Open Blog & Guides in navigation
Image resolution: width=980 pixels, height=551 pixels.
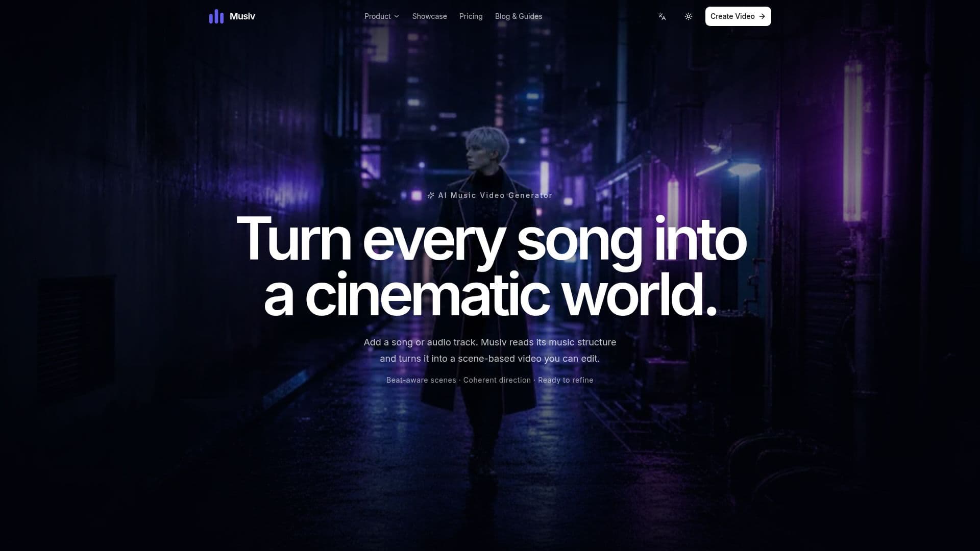[519, 16]
